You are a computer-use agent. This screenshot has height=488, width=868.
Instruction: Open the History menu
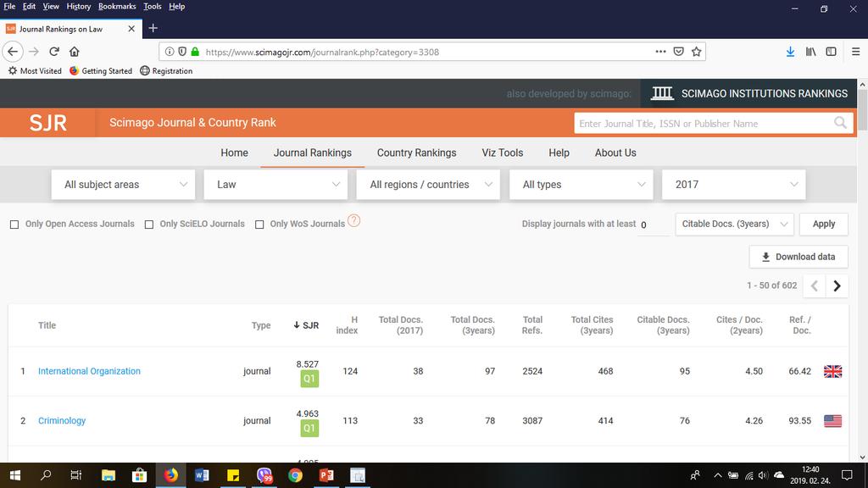tap(79, 7)
